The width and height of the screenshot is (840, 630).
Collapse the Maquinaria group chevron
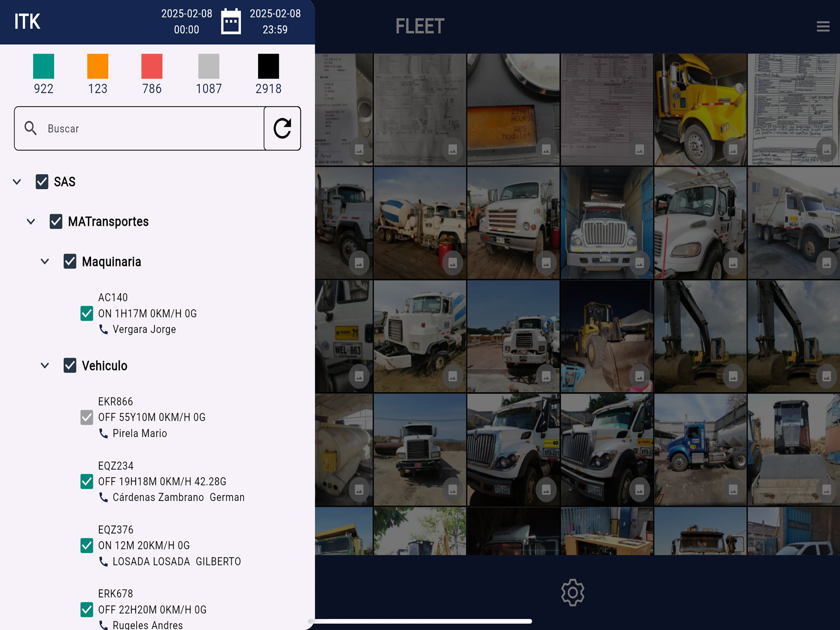click(x=45, y=261)
